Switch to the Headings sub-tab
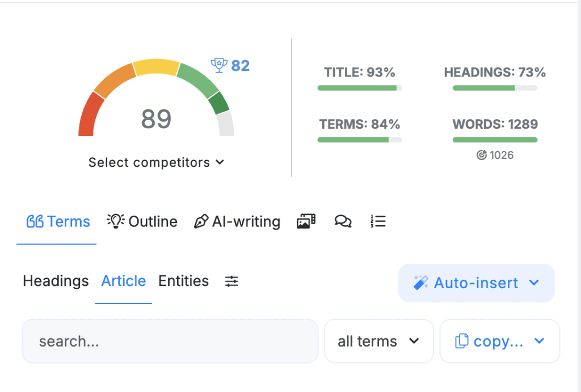Viewport: 581px width, 392px height. pyautogui.click(x=56, y=281)
